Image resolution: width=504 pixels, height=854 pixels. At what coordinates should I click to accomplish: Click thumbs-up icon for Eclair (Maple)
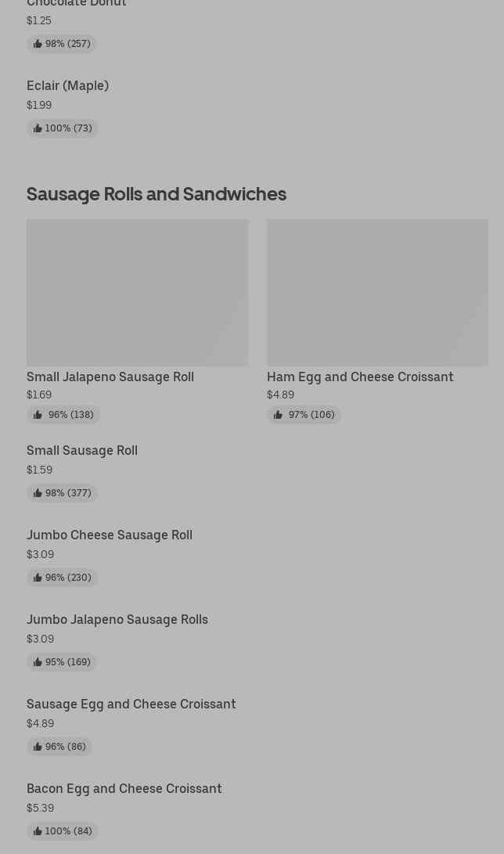coord(38,128)
